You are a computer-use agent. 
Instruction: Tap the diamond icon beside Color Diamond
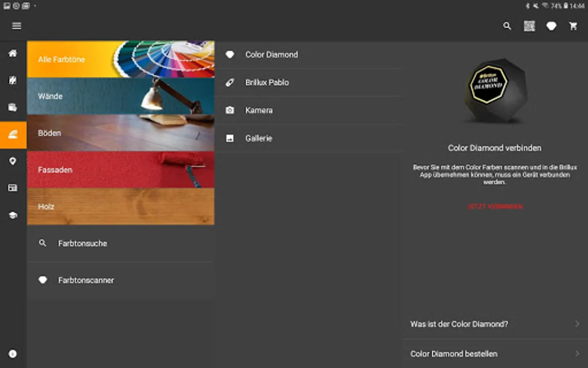coord(230,54)
